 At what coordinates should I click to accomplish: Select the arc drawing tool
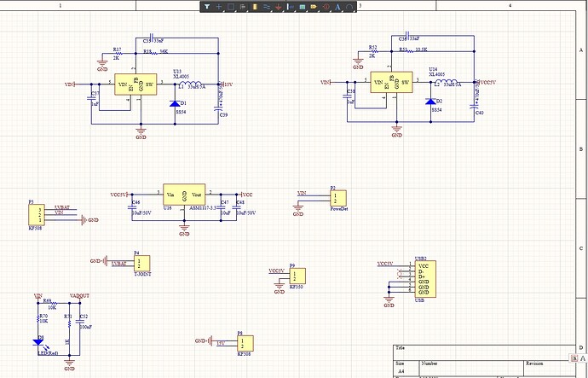[350, 6]
